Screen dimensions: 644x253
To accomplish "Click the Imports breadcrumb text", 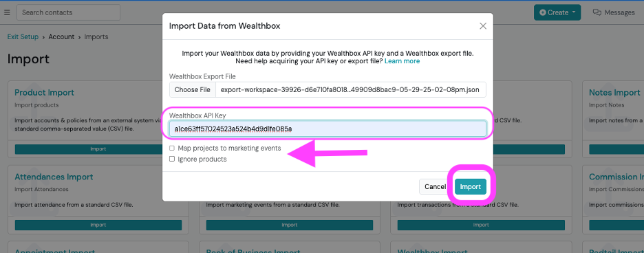I will (96, 37).
